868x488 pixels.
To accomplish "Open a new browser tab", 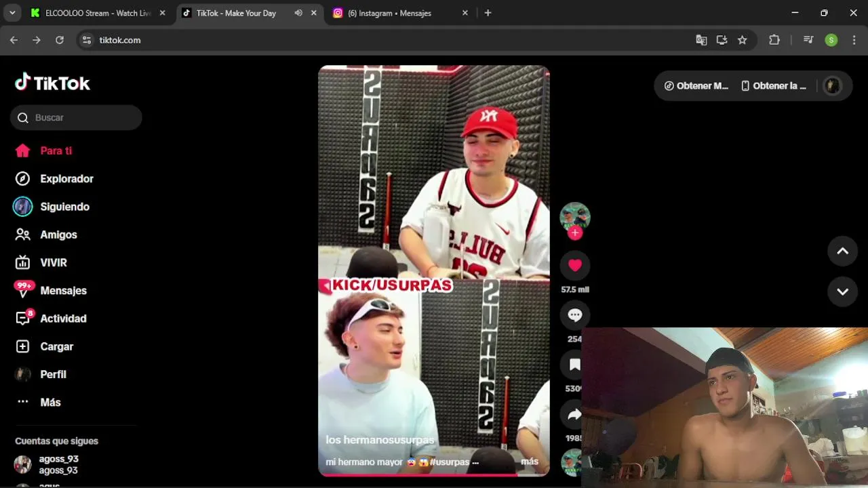I will pyautogui.click(x=488, y=13).
